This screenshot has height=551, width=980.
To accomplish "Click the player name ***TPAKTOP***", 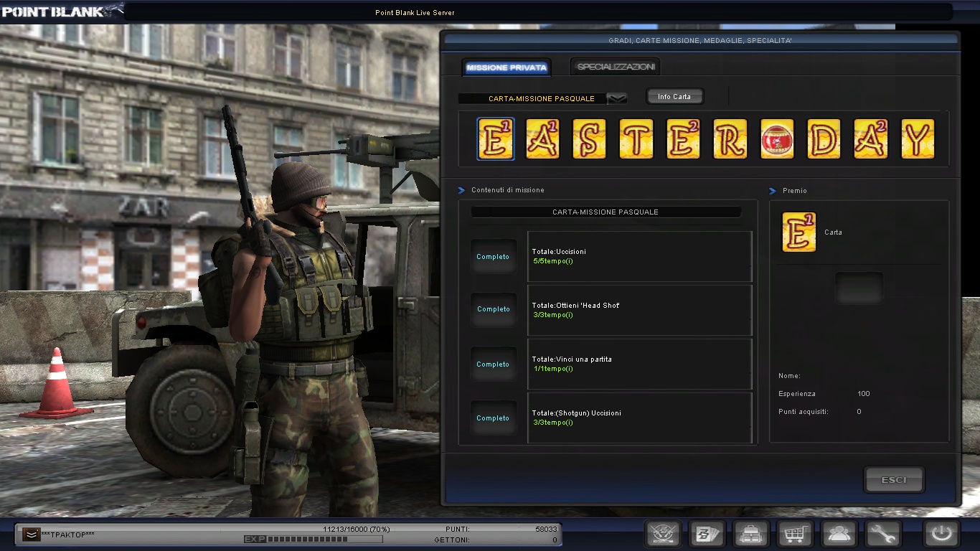I will 68,535.
